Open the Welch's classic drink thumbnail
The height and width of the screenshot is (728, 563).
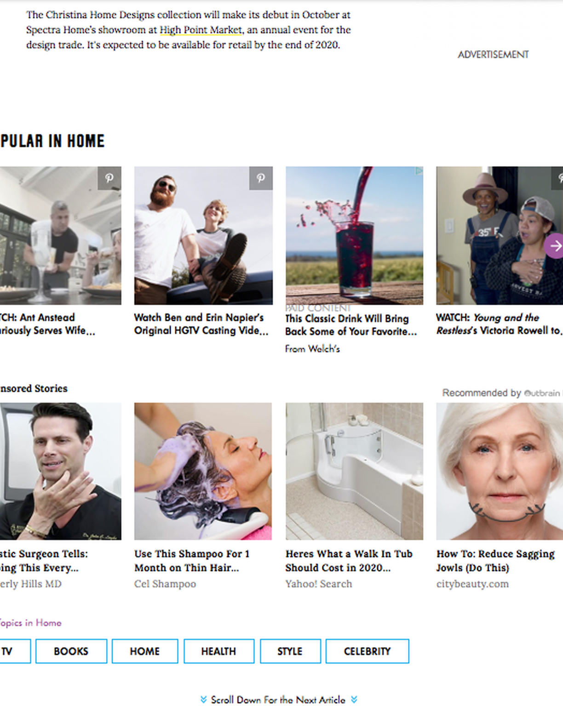pyautogui.click(x=354, y=235)
